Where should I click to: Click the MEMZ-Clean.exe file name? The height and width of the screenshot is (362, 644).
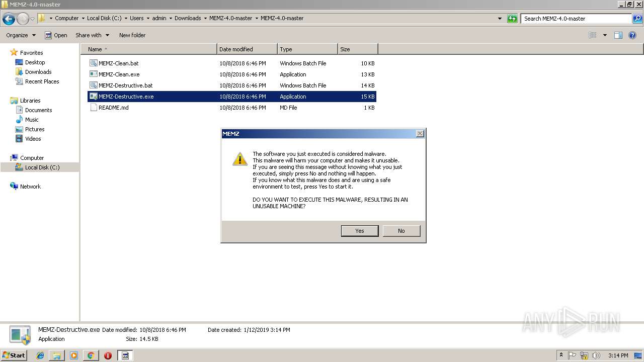(119, 74)
